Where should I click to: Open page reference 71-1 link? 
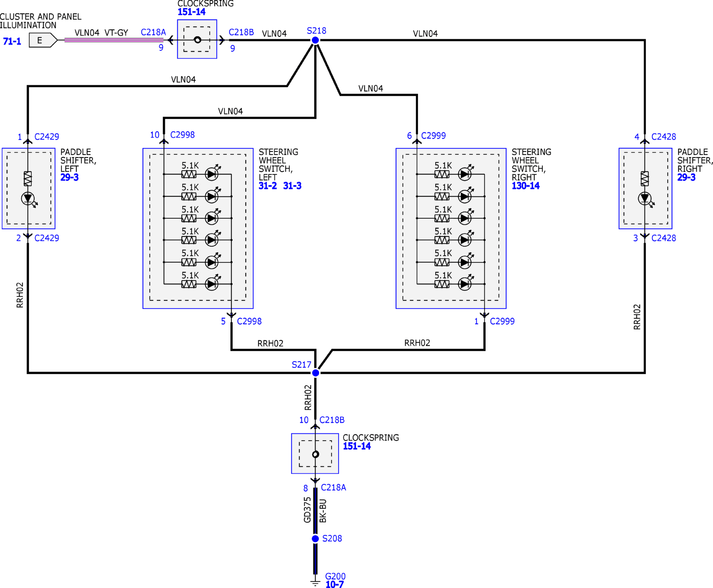pos(12,41)
